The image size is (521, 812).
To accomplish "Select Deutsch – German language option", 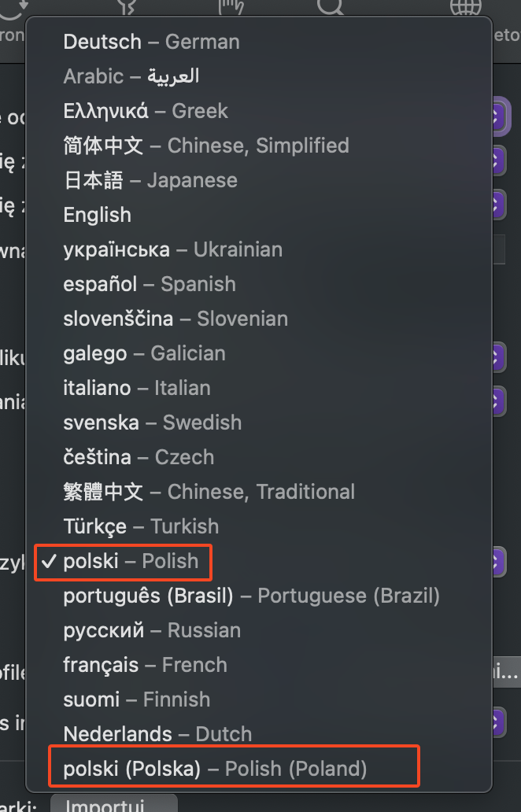I will point(151,42).
